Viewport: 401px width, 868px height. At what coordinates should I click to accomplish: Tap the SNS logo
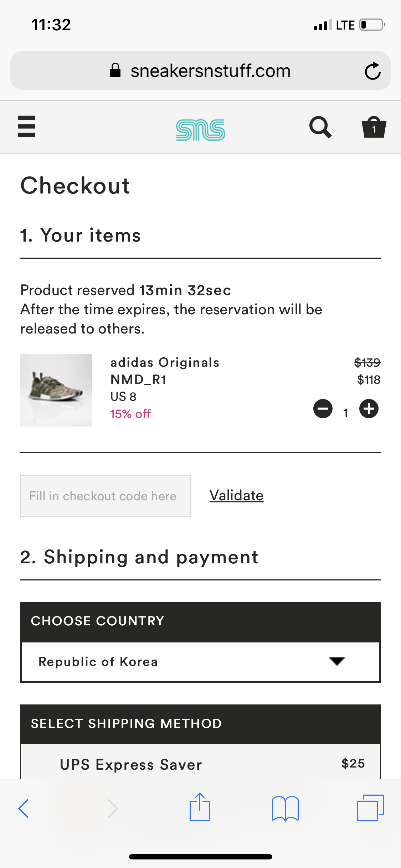(200, 129)
